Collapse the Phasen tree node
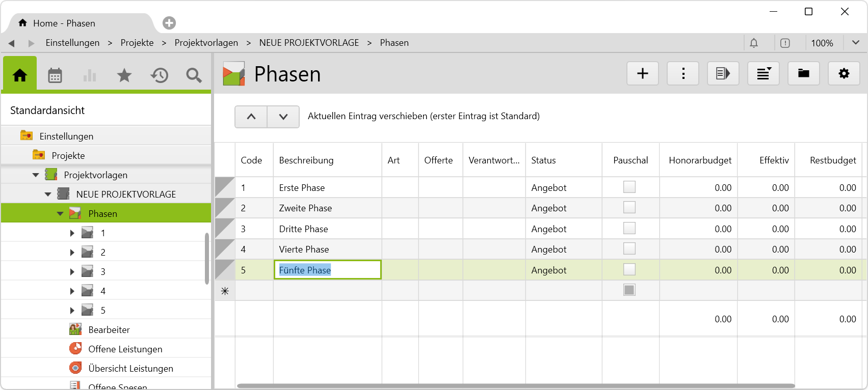The image size is (868, 390). (60, 214)
